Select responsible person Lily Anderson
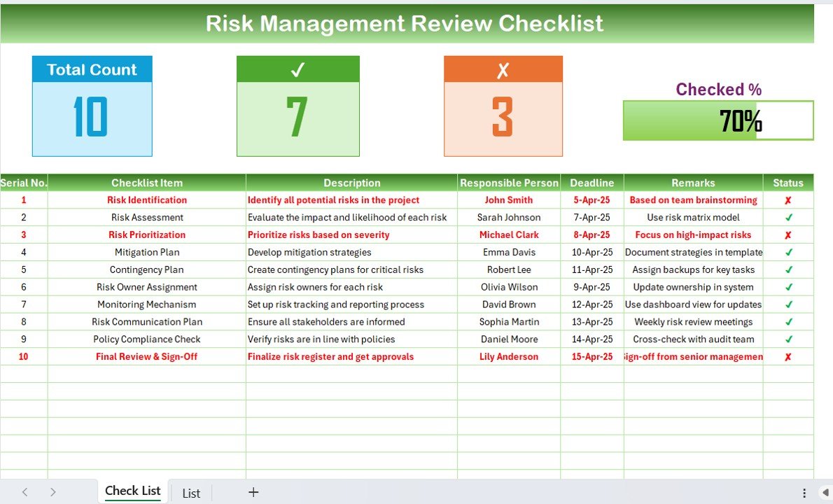Viewport: 833px width, 504px height. click(x=509, y=357)
